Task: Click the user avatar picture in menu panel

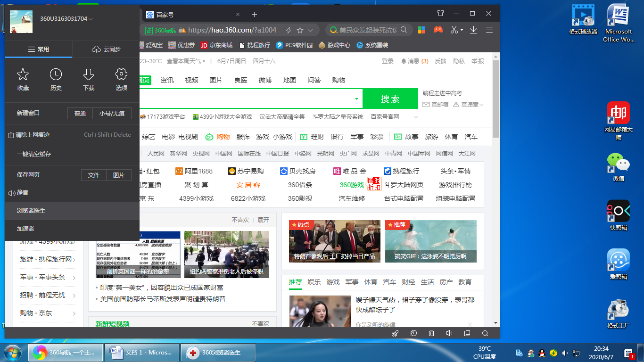Action: pyautogui.click(x=21, y=22)
